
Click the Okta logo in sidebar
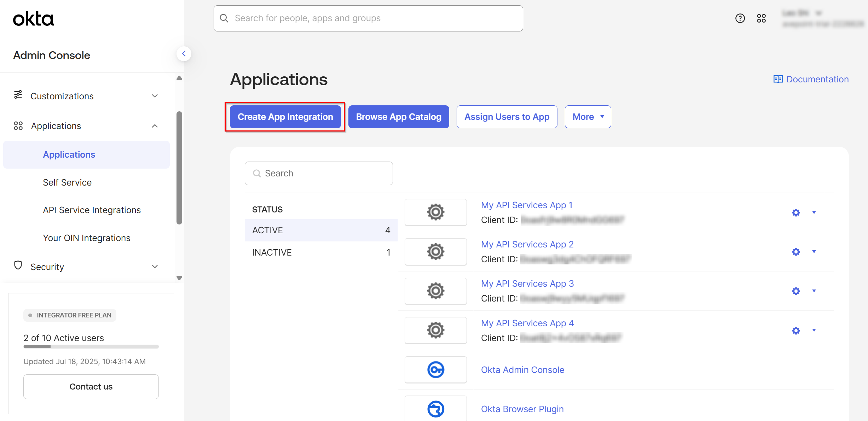[34, 19]
